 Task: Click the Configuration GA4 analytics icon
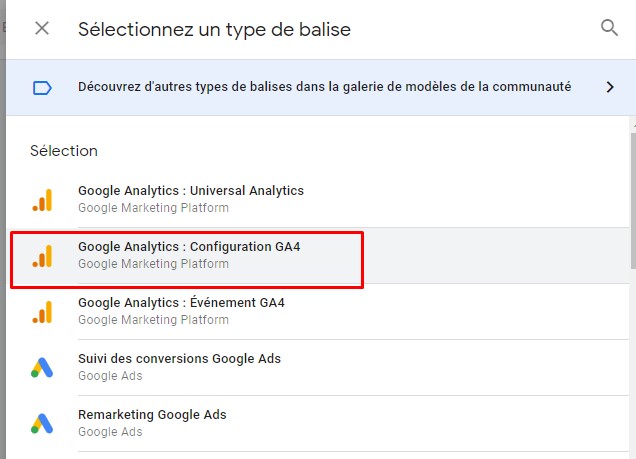(42, 256)
